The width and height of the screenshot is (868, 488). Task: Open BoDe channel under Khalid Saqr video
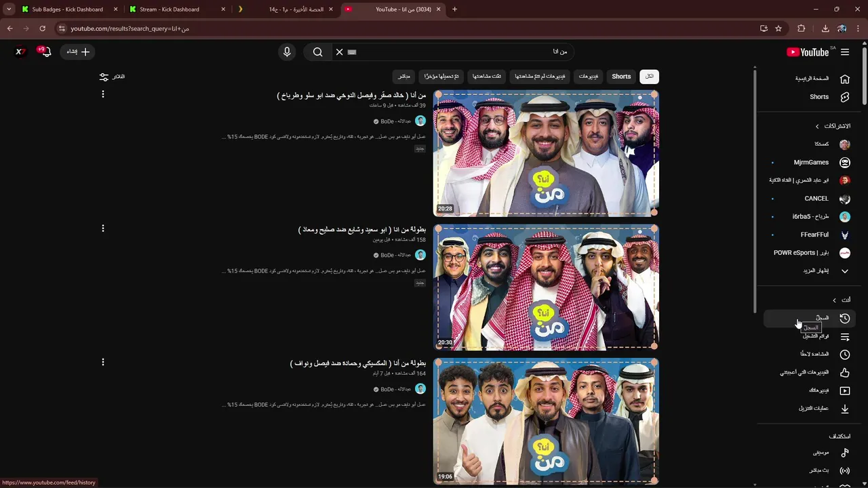point(396,121)
